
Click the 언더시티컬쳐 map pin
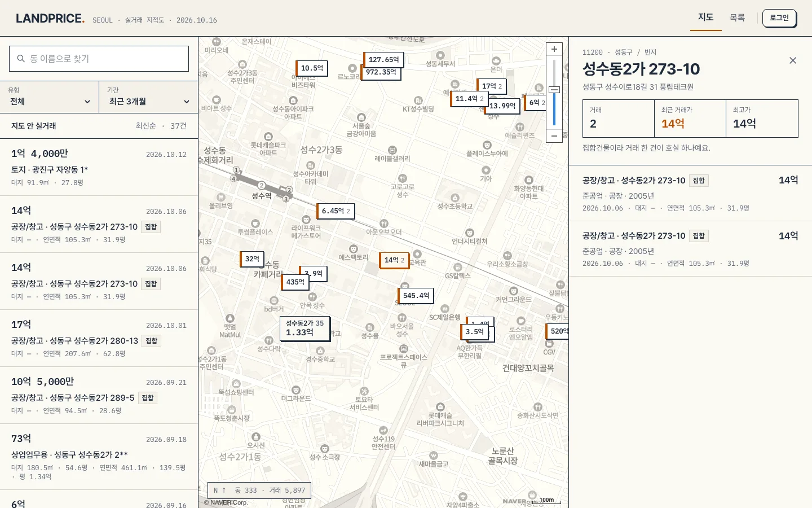pos(470,233)
